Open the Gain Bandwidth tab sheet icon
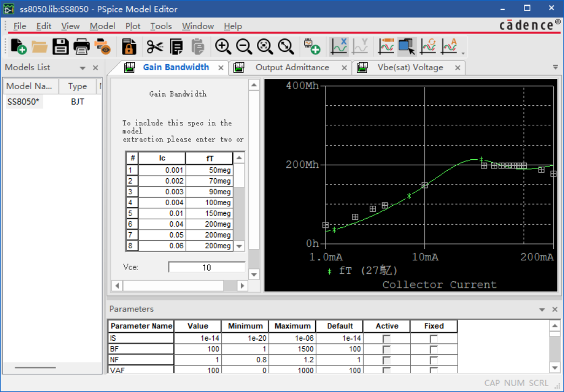The height and width of the screenshot is (392, 564). 130,67
